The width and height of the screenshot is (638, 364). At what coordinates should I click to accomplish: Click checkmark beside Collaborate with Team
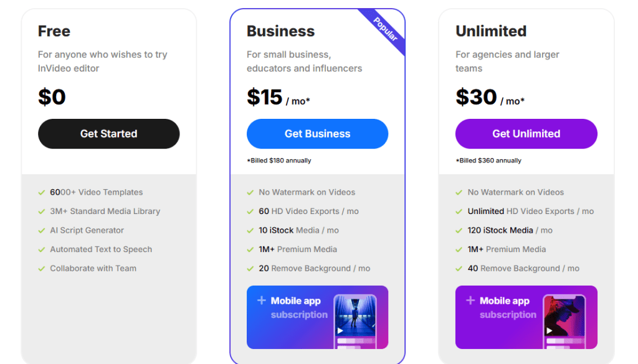pyautogui.click(x=42, y=269)
